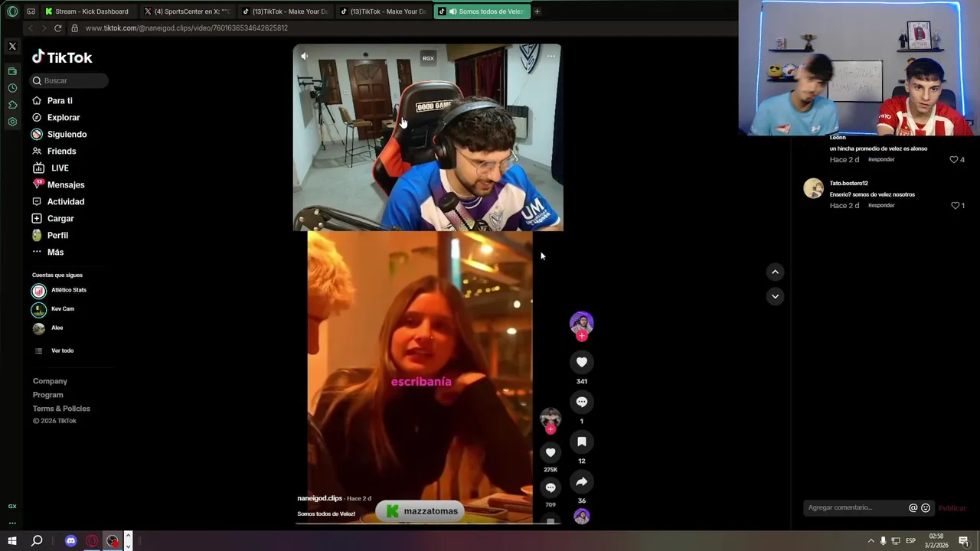Follow the creator via avatar plus
The width and height of the screenshot is (980, 551).
click(582, 336)
